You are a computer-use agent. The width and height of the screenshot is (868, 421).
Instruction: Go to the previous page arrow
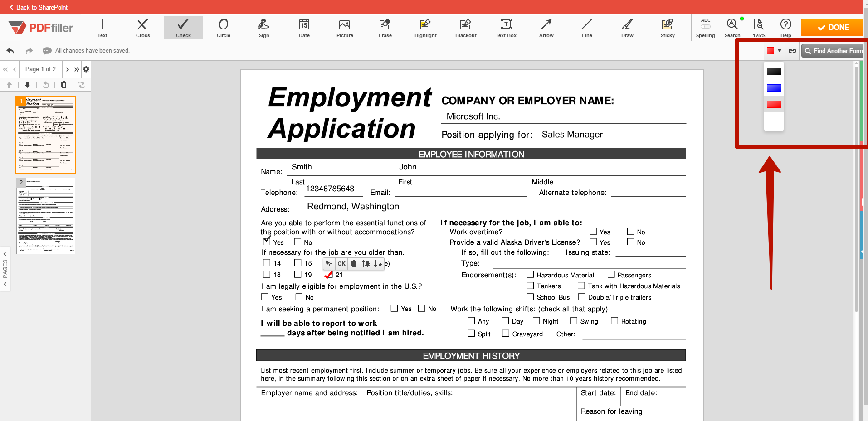point(15,69)
